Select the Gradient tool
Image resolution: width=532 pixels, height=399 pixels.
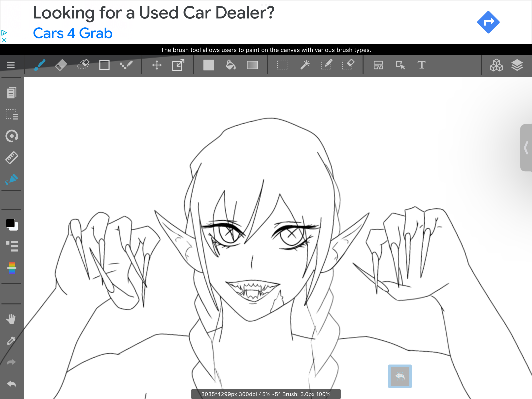tap(252, 65)
